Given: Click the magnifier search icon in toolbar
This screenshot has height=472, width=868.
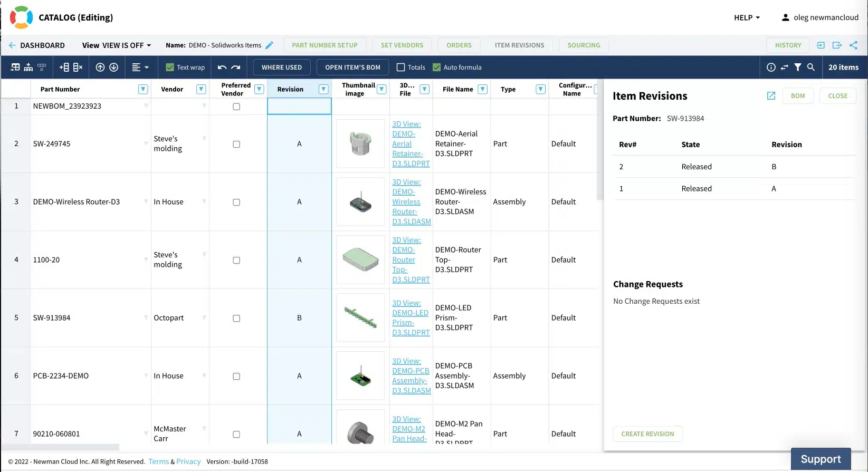Looking at the screenshot, I should point(811,68).
